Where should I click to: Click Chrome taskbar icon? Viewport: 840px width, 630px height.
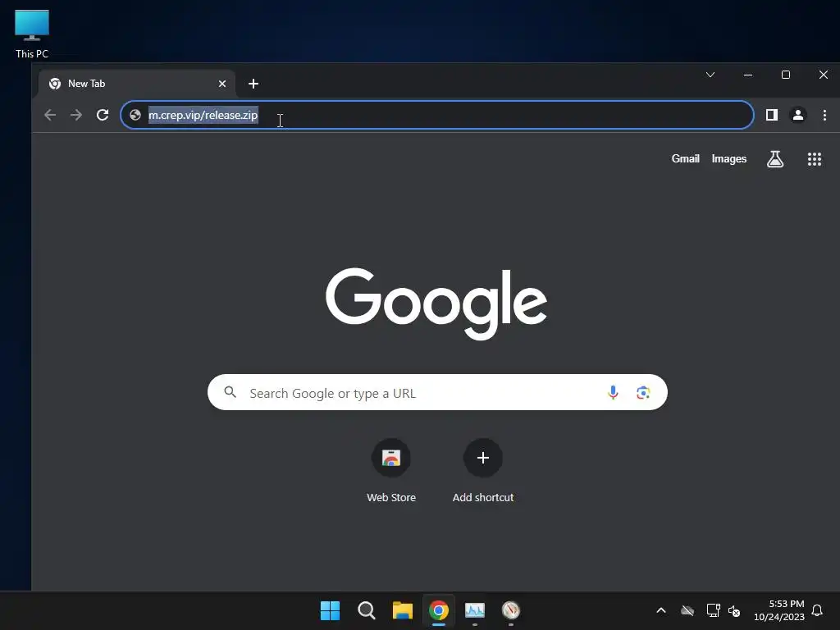(x=439, y=610)
